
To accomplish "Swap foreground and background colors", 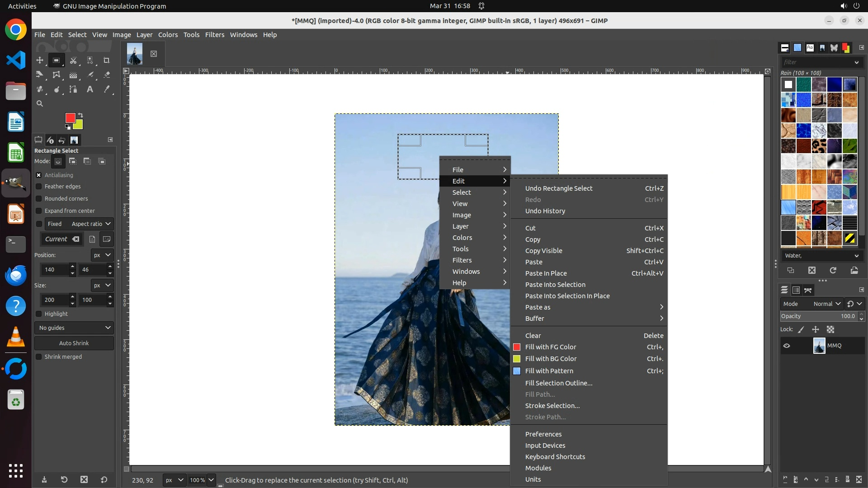I will tap(80, 115).
